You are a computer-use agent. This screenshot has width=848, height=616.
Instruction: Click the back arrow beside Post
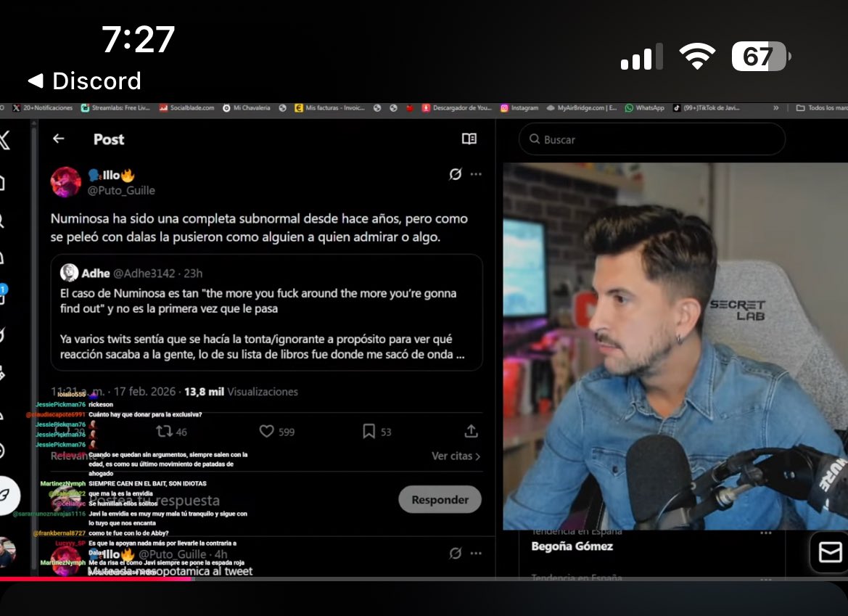pyautogui.click(x=59, y=139)
